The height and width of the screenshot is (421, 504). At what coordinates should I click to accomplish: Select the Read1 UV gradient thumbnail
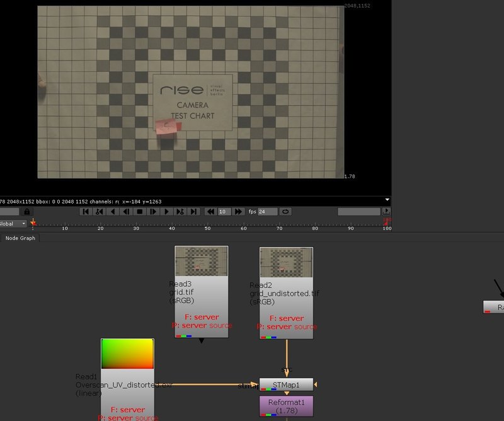click(127, 354)
